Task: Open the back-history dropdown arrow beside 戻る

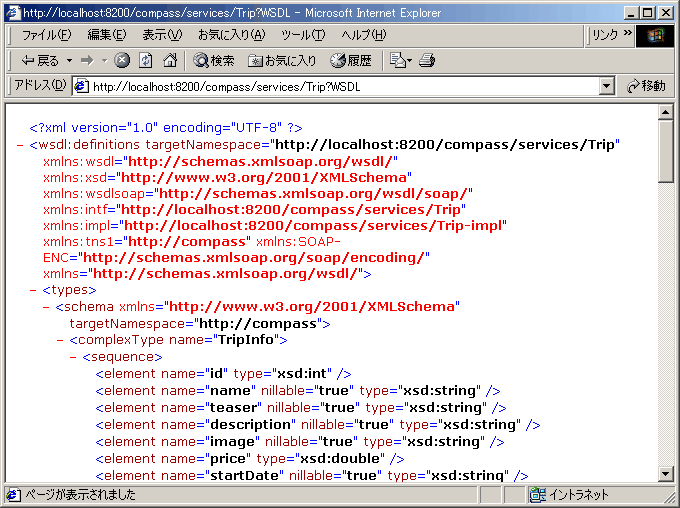Action: tap(69, 61)
